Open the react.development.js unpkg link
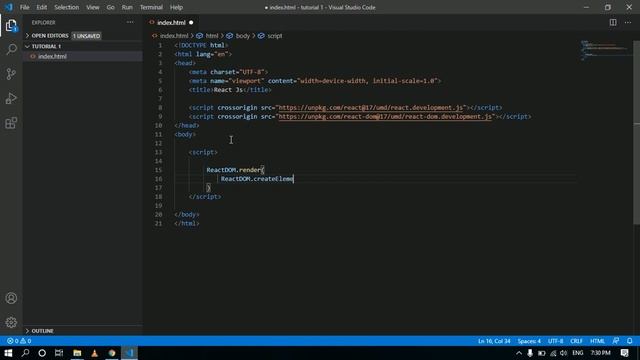 point(371,108)
